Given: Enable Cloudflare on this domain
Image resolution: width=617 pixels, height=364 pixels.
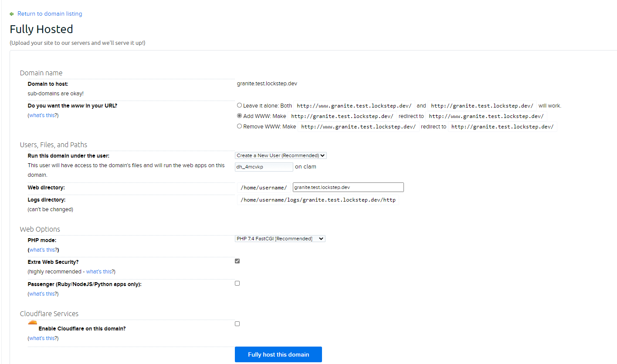Looking at the screenshot, I should tap(237, 324).
